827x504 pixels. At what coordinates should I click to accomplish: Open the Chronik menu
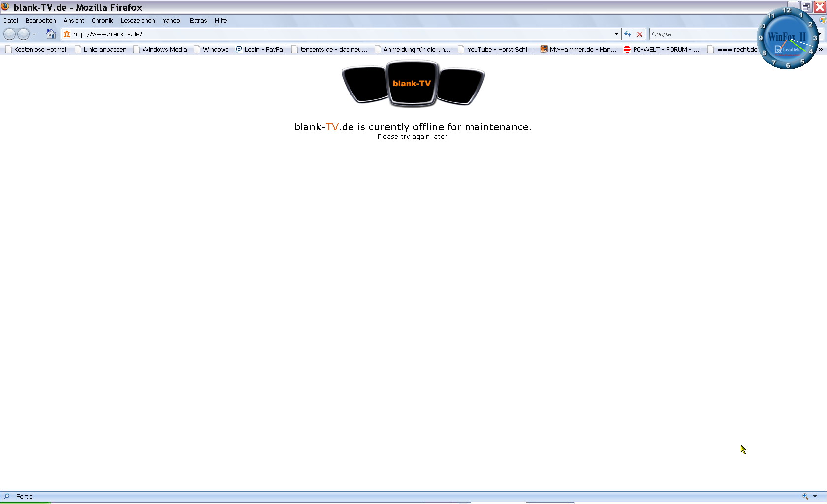102,20
